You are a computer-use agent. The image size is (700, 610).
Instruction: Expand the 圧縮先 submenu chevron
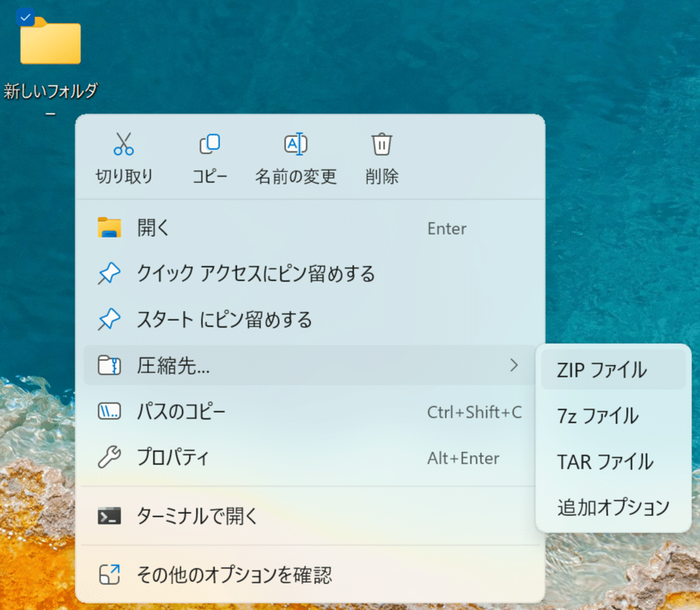pos(514,366)
